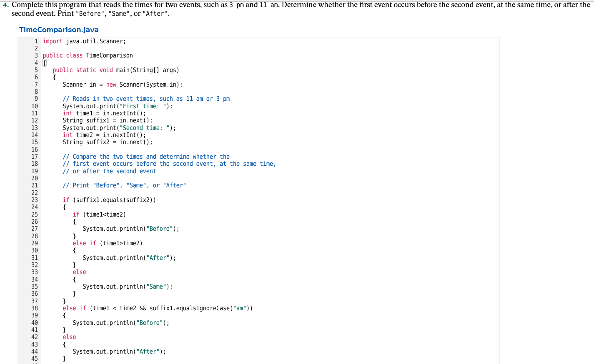Select the println("After") call on line 44

[119, 351]
